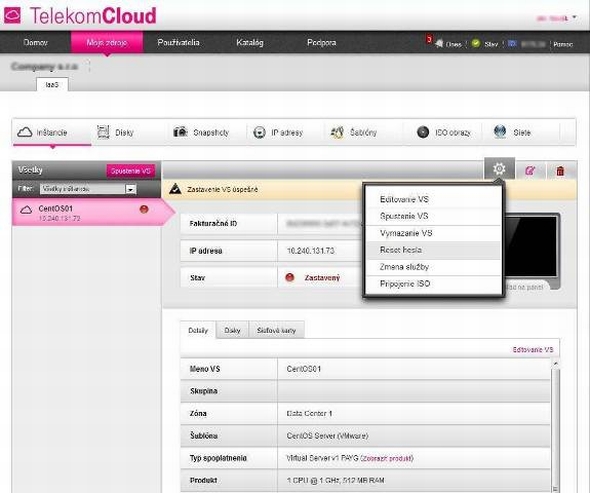
Task: Open the user account dropdown arrow
Action: click(574, 17)
